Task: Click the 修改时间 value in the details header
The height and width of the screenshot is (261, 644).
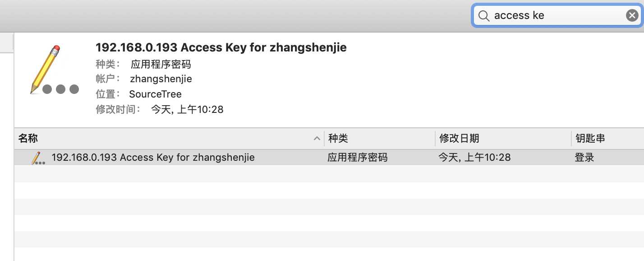Action: pyautogui.click(x=187, y=109)
